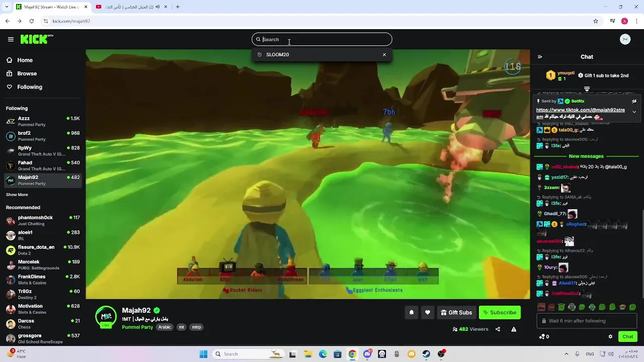Click the Kick logo
This screenshot has height=362, width=644.
coord(36,39)
